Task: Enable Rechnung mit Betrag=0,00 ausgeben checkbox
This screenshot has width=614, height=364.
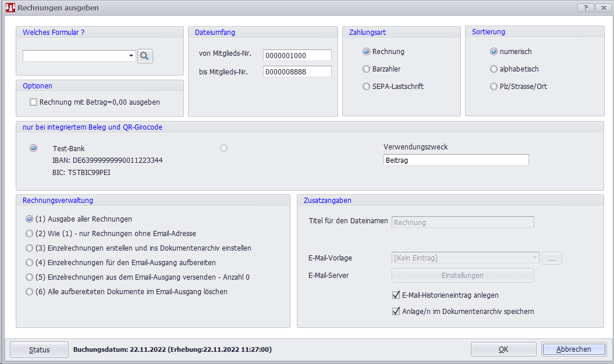Action: [33, 102]
